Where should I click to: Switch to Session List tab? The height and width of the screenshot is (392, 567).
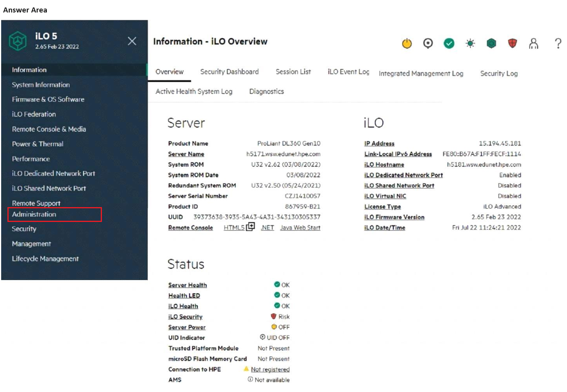coord(293,72)
